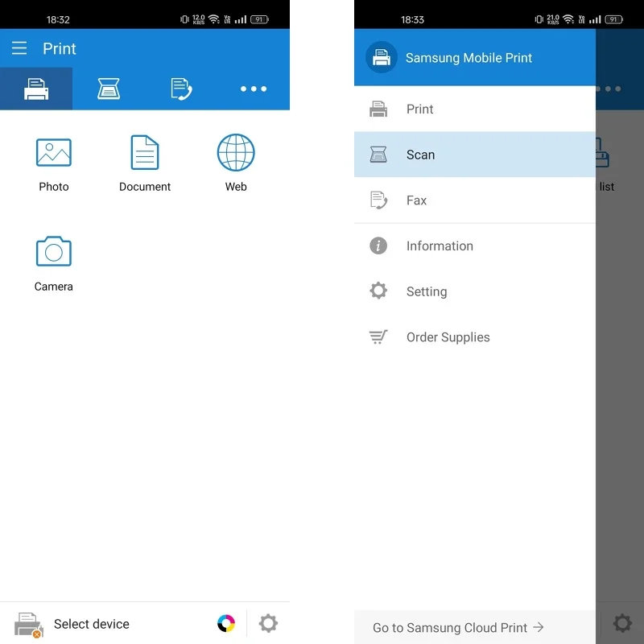Choose Document to print
Screen dimensions: 644x644
pyautogui.click(x=145, y=163)
